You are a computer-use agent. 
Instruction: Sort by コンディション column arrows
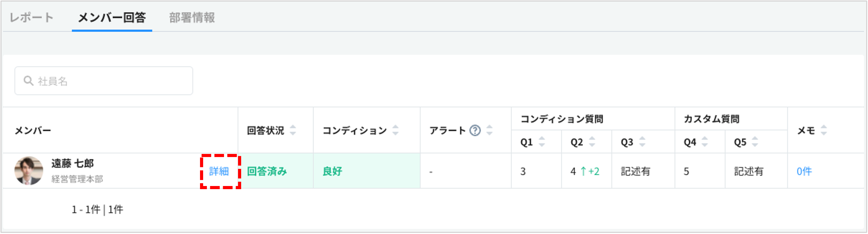(396, 131)
